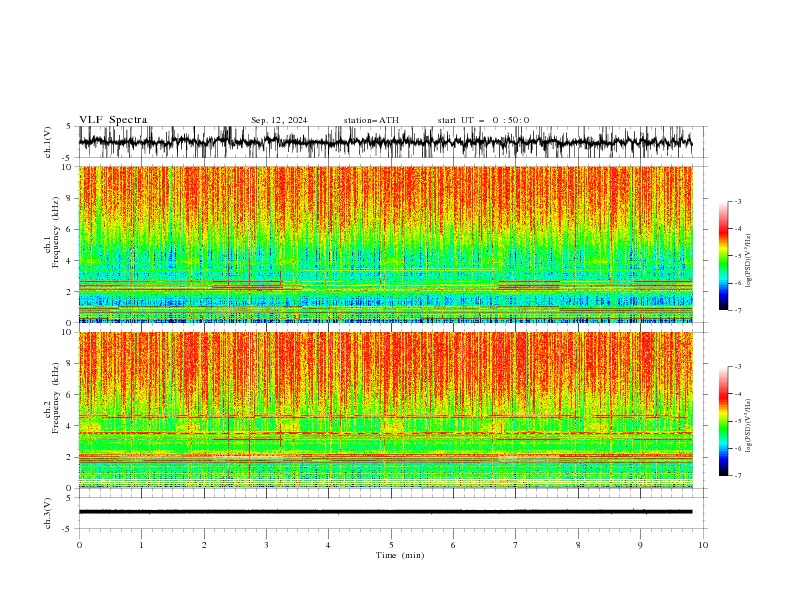Viewport: 792px width, 612px height.
Task: Select the "start UT = 0 :50: 0" text
Action: (483, 120)
